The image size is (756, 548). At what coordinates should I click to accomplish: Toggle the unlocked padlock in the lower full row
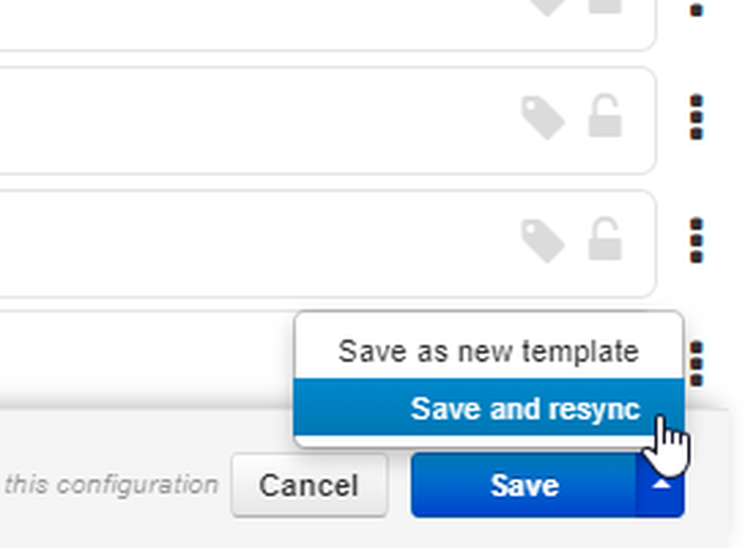[x=605, y=239]
